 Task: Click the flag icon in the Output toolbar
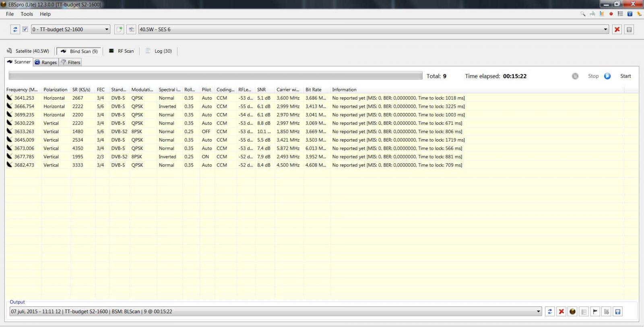point(595,311)
